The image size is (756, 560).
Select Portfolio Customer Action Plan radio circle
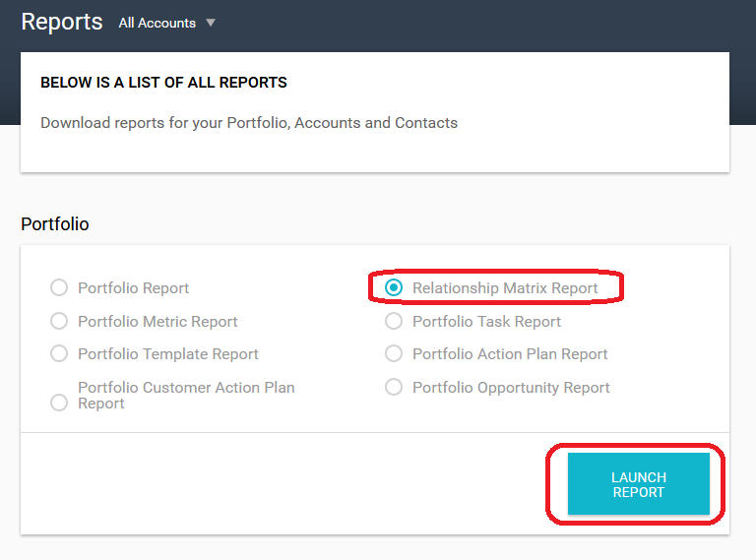pyautogui.click(x=59, y=403)
